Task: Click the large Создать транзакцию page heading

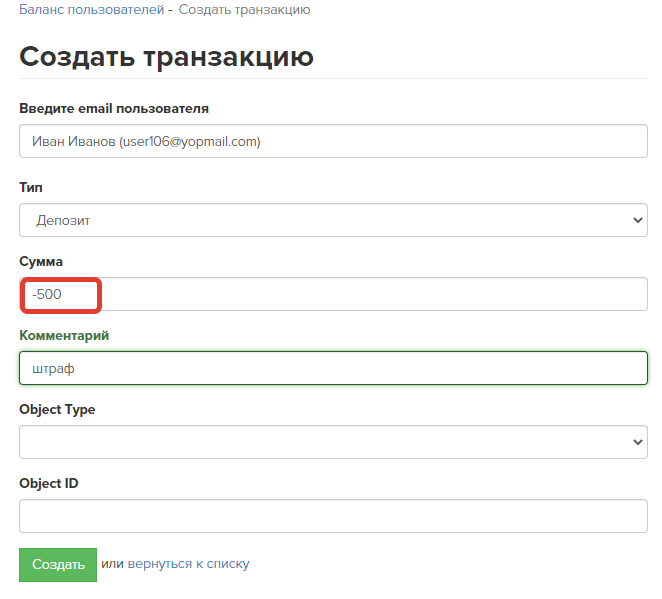Action: (166, 57)
